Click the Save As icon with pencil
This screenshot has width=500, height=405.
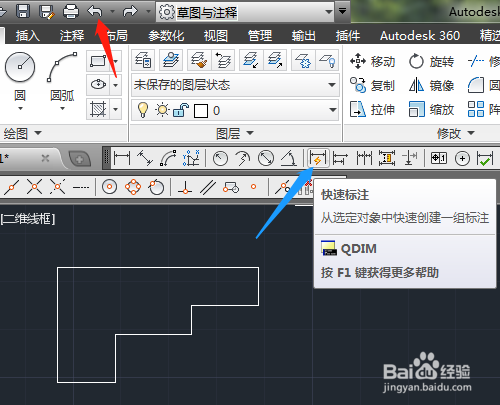point(46,11)
